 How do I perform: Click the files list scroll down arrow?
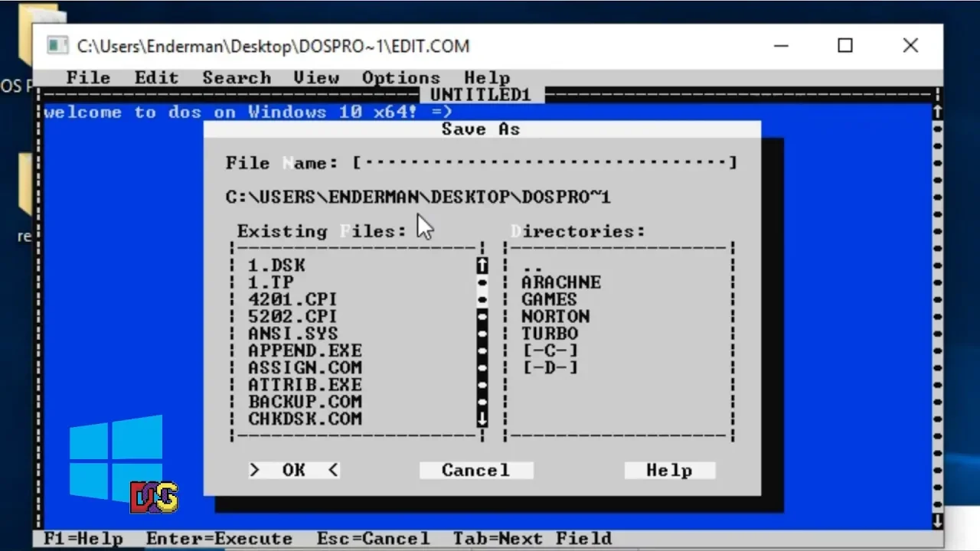point(482,419)
